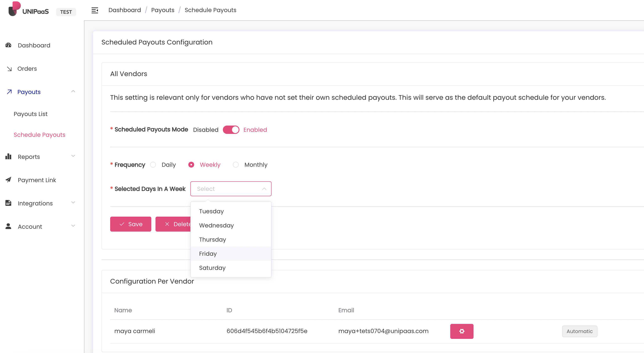Save the payout schedule configuration
This screenshot has height=353, width=644.
131,224
